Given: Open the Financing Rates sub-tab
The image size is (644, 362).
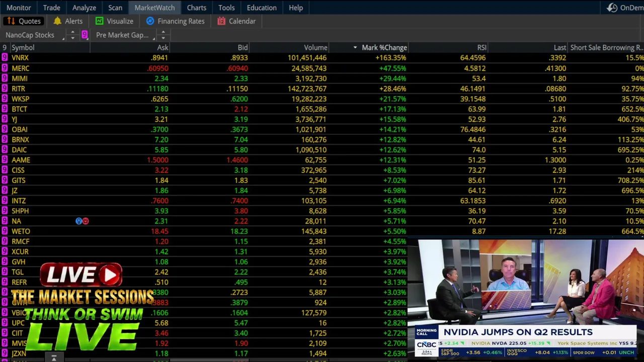Looking at the screenshot, I should (175, 21).
